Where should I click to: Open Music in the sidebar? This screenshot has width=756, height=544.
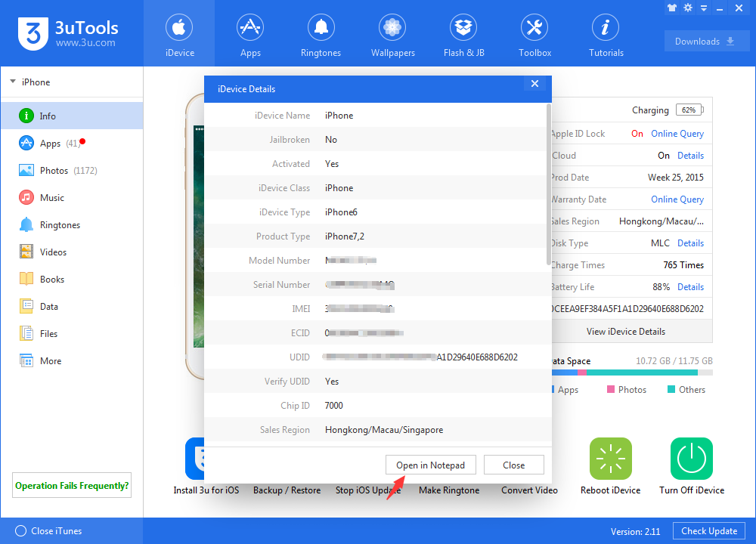pyautogui.click(x=72, y=197)
